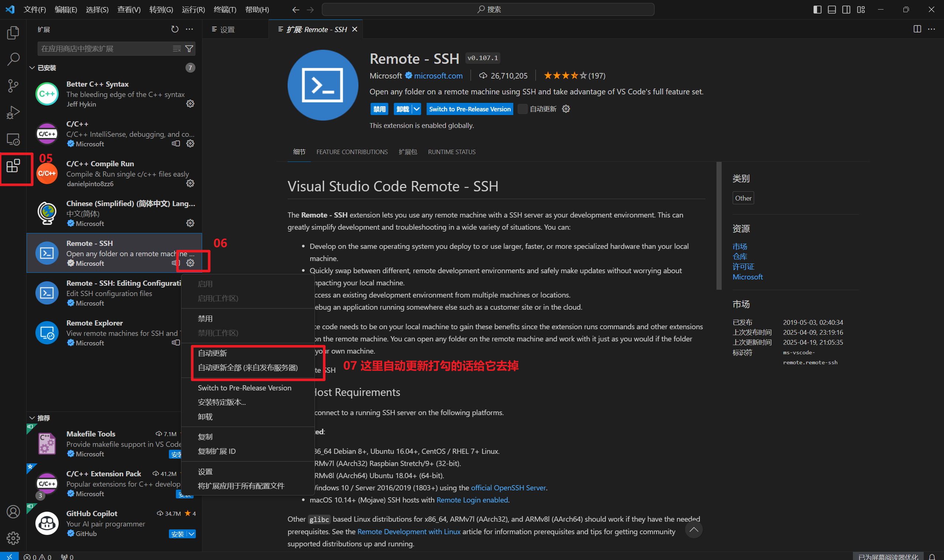
Task: Click the Switch to Pre-Release Version button
Action: [x=469, y=109]
